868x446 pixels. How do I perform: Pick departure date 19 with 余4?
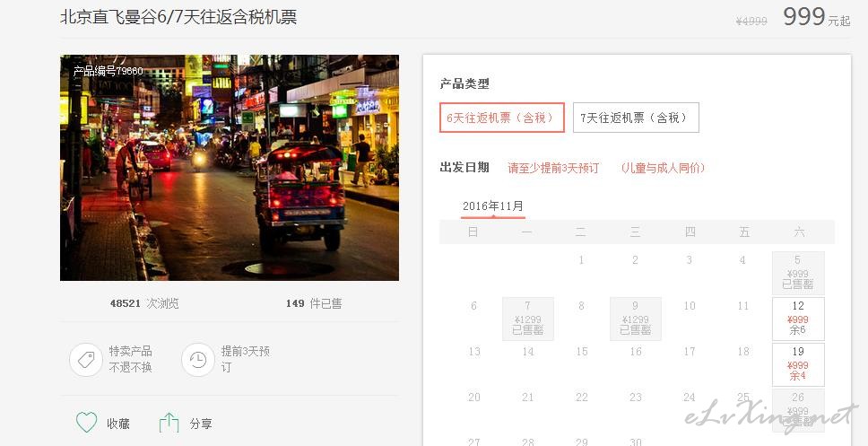pos(798,364)
